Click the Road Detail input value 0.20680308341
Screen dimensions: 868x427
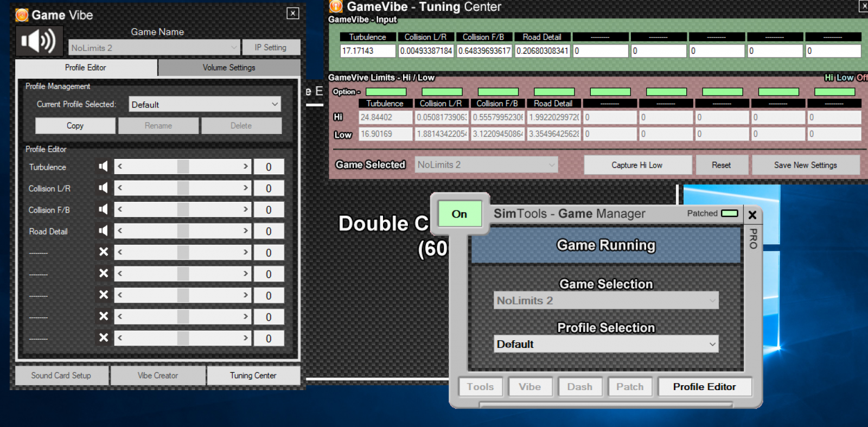(x=542, y=50)
